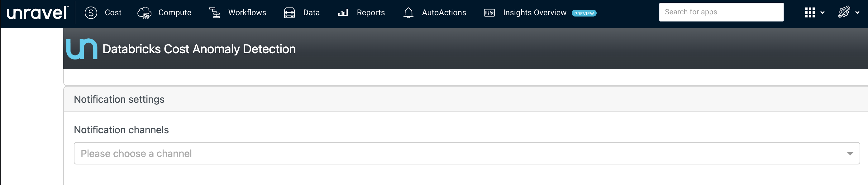Open the apps grid icon
The width and height of the screenshot is (868, 185).
pos(809,12)
